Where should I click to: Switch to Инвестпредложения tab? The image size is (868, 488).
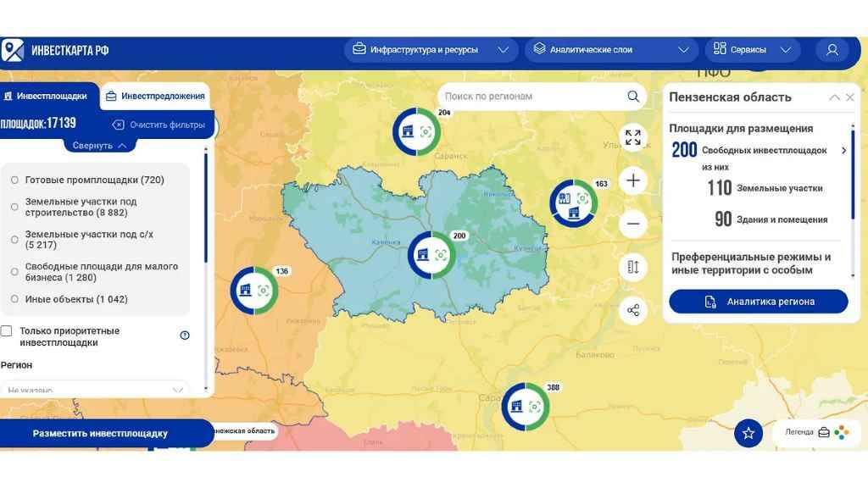pos(155,97)
